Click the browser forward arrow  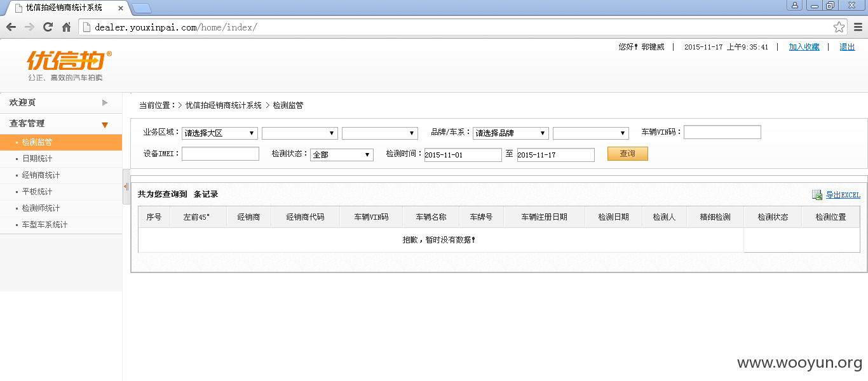click(x=29, y=27)
